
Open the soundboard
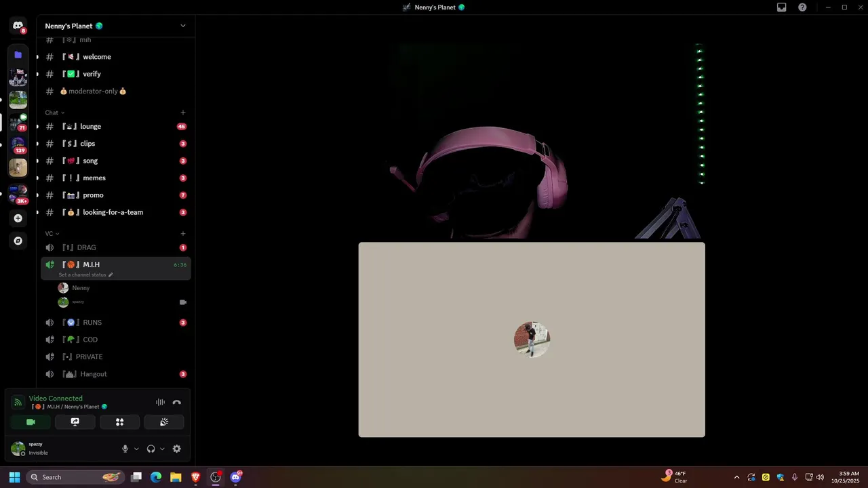click(x=164, y=422)
